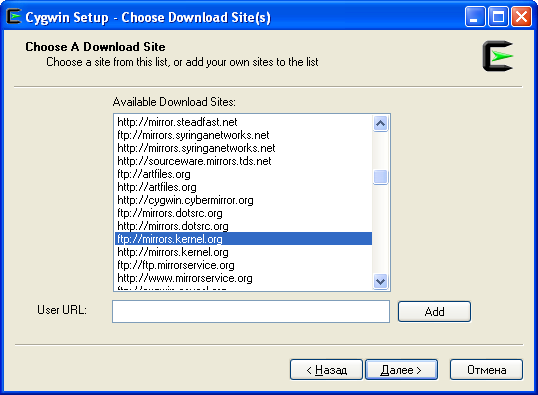Viewport: 538px width, 395px height.
Task: Select http://mirrors.dotsrc.org mirror
Action: click(243, 226)
